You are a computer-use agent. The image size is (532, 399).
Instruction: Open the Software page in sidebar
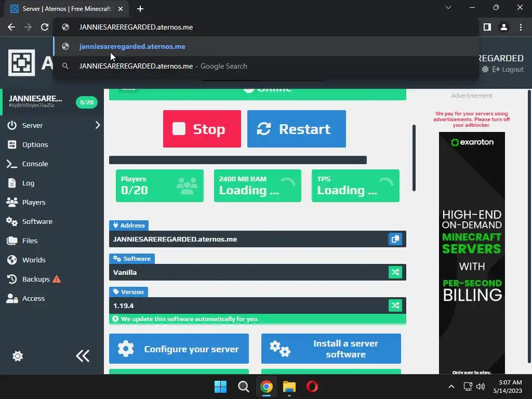coord(37,221)
